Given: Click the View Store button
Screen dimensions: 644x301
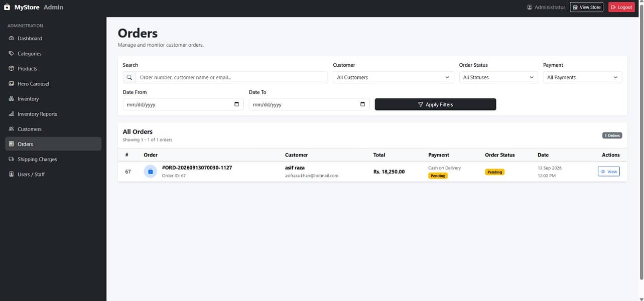Looking at the screenshot, I should pos(586,7).
